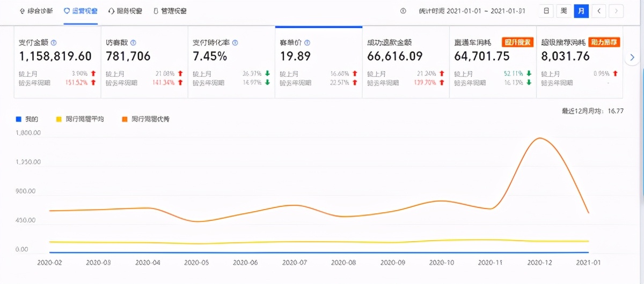Viewport: 644px width, 284px height.
Task: Click the orange line's peak at 2020-12
Action: coord(538,138)
